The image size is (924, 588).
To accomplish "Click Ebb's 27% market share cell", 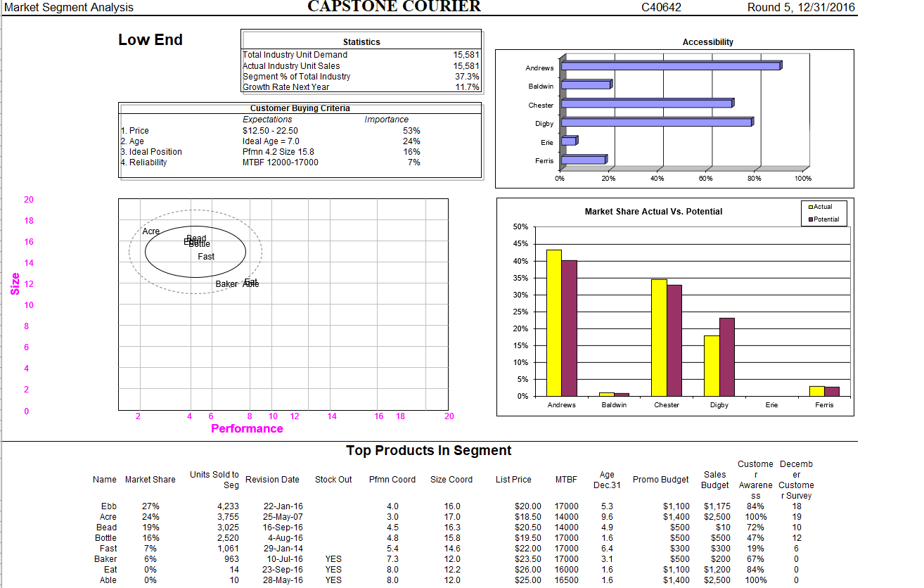I will (151, 506).
